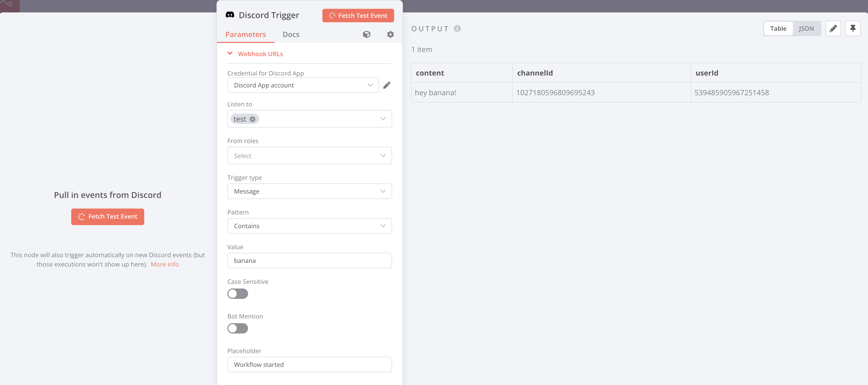Image resolution: width=868 pixels, height=385 pixels.
Task: Click Fetch Test Event in header
Action: [x=358, y=16]
